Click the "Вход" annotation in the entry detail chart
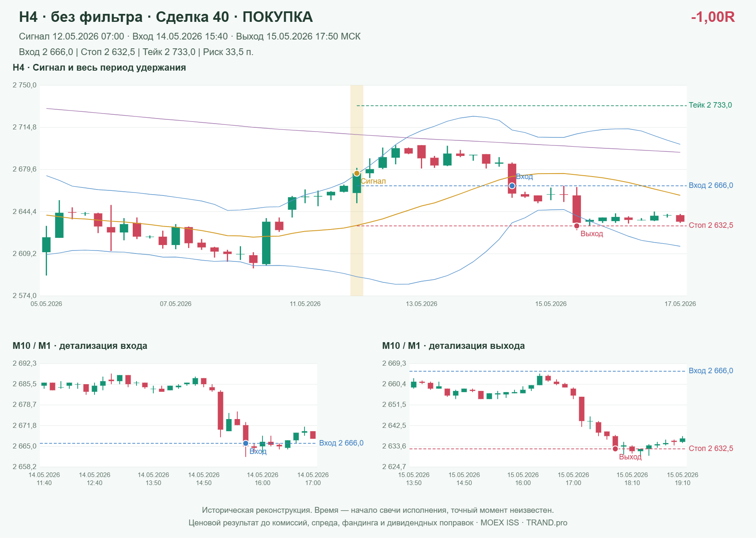 point(258,451)
